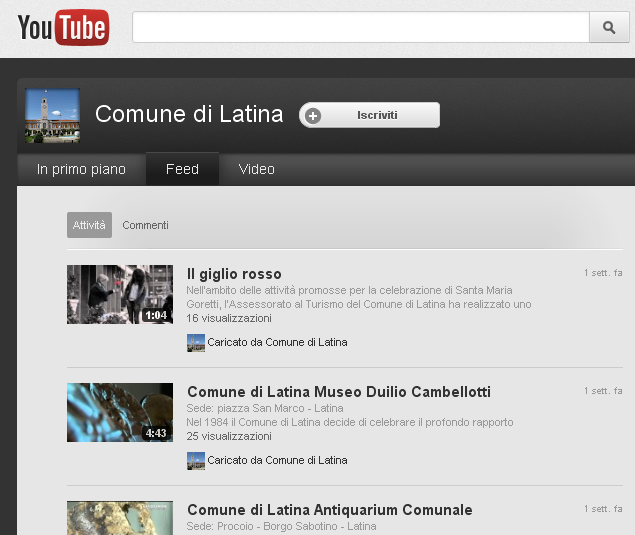This screenshot has width=635, height=535.
Task: Click the 16 visualizzazioni text
Action: tap(229, 318)
